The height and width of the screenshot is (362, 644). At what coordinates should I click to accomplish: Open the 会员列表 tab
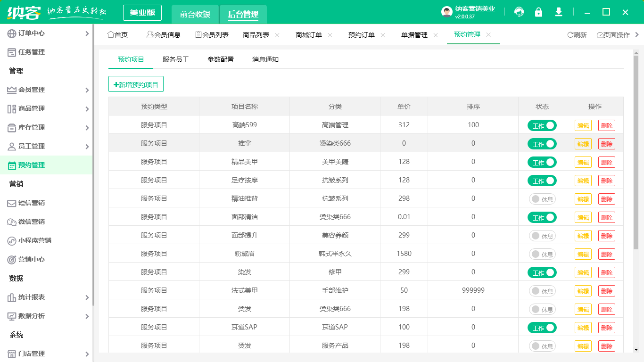[x=212, y=35]
